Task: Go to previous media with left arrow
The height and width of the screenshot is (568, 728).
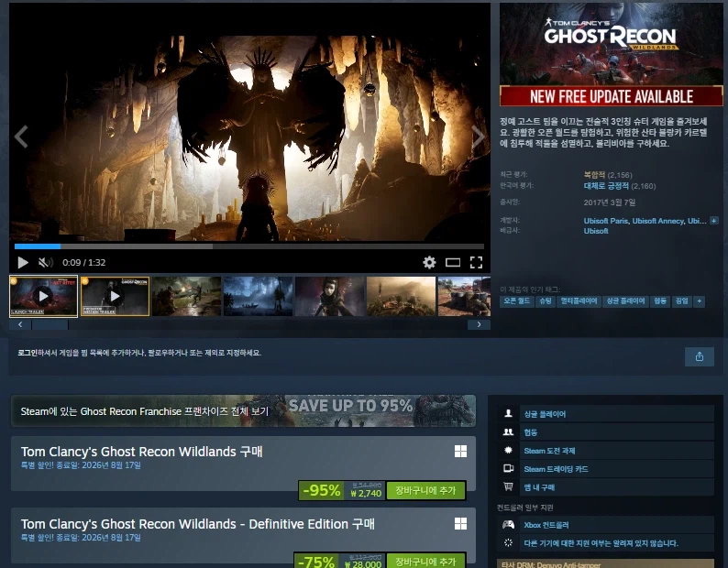Action: [21, 137]
